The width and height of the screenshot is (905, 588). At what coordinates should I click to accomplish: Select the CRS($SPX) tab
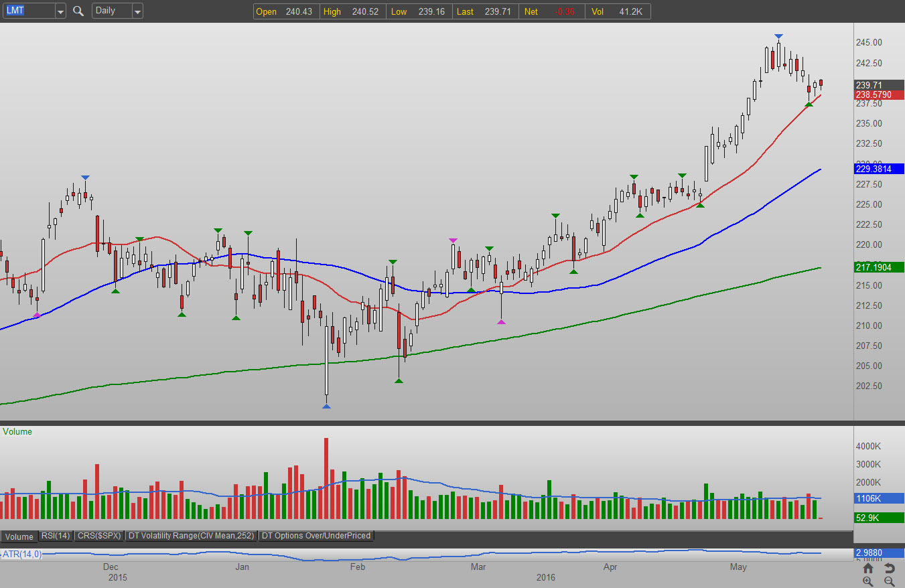pos(99,536)
